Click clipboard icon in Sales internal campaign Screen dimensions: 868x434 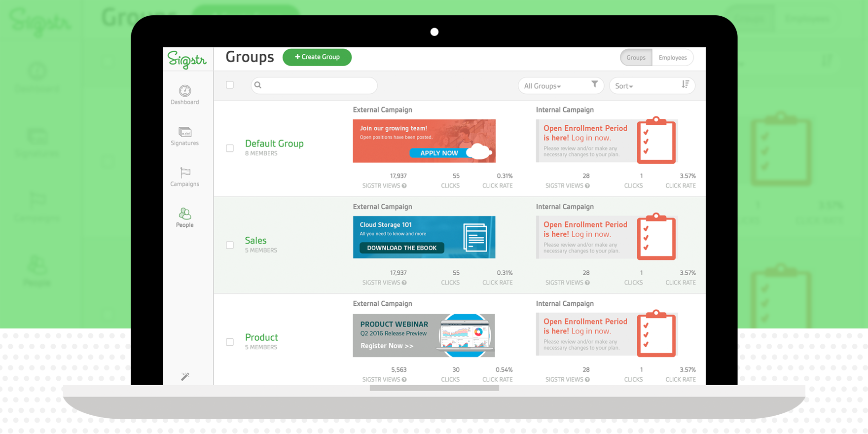coord(656,237)
